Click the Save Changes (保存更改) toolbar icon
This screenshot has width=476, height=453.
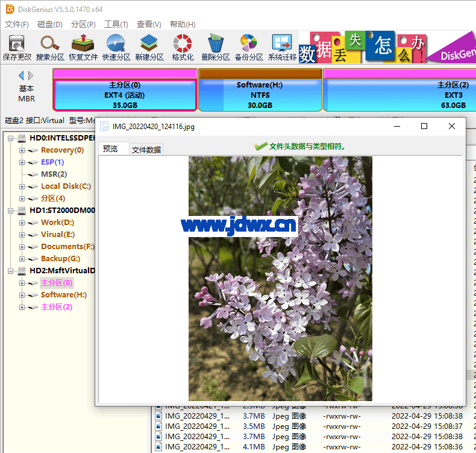click(x=17, y=47)
